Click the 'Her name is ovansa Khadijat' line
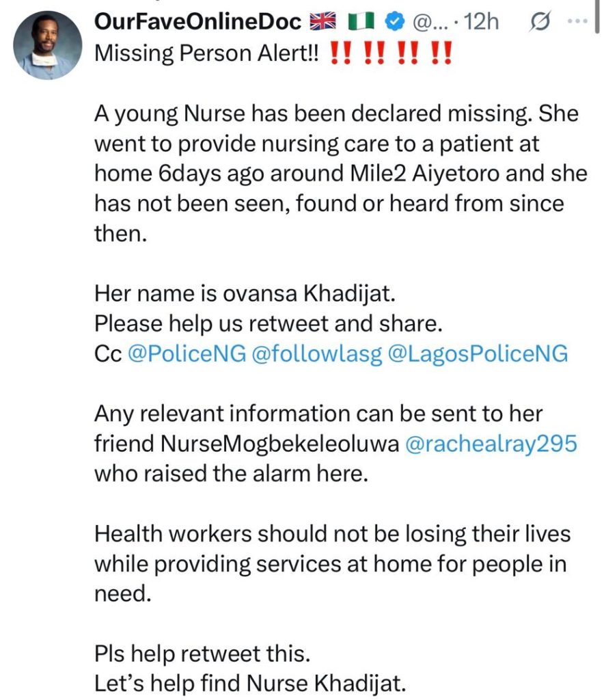 tap(245, 294)
